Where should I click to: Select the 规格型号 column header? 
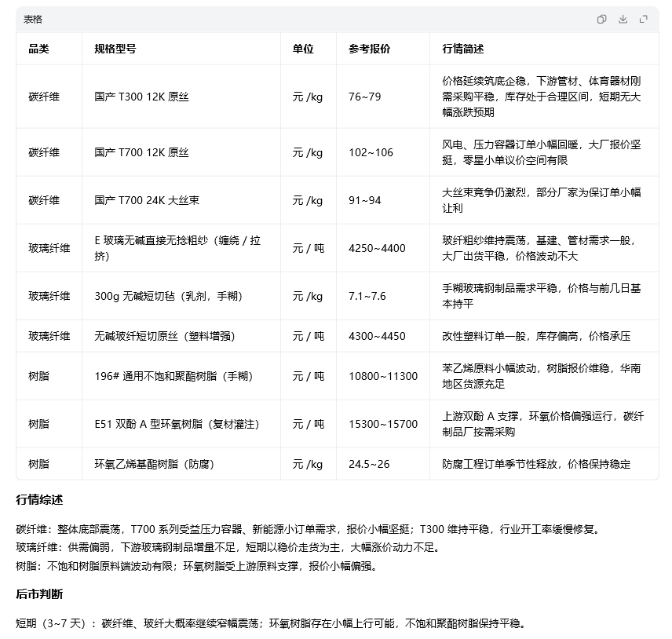[115, 49]
